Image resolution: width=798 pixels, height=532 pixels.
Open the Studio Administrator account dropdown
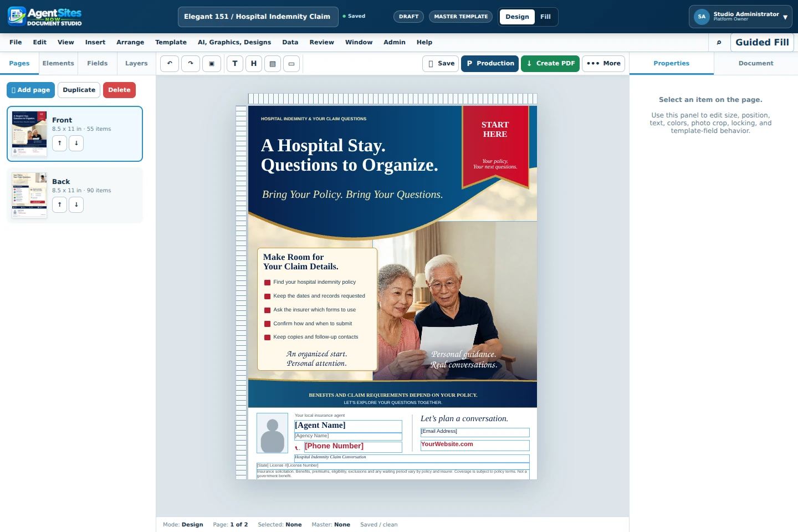740,17
